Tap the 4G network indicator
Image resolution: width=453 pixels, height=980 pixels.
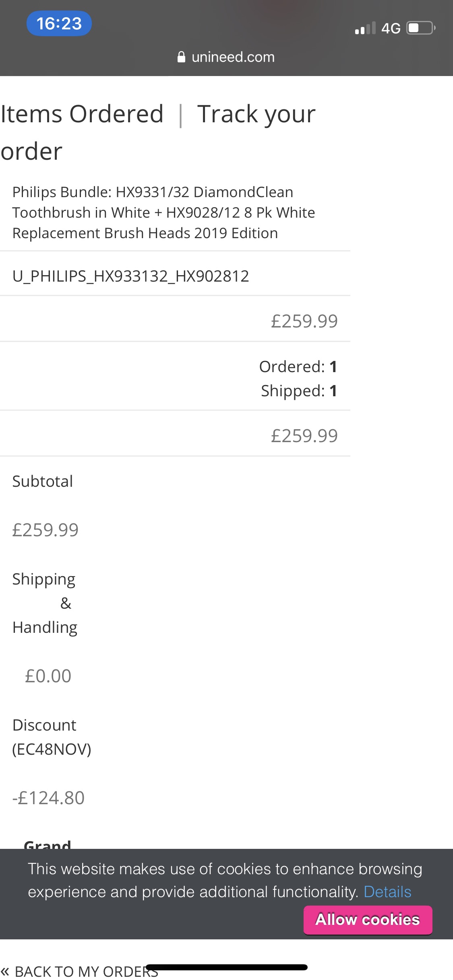391,28
